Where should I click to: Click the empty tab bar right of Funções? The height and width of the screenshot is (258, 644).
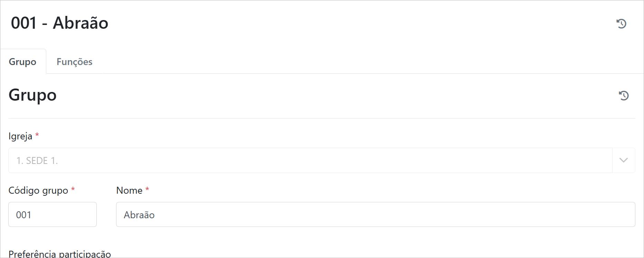pos(345,62)
